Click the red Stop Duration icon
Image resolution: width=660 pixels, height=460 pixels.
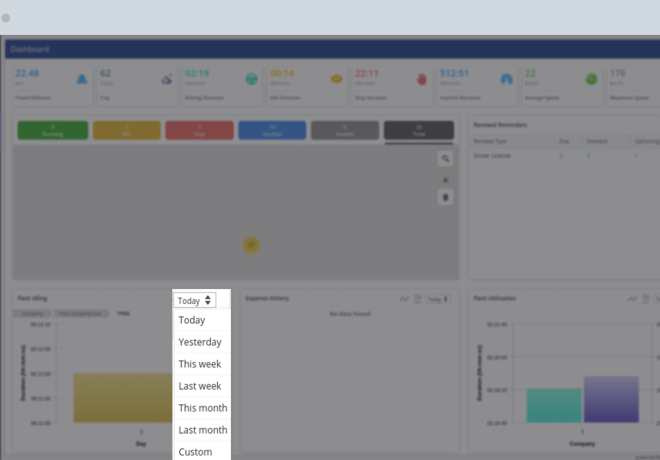[x=421, y=79]
